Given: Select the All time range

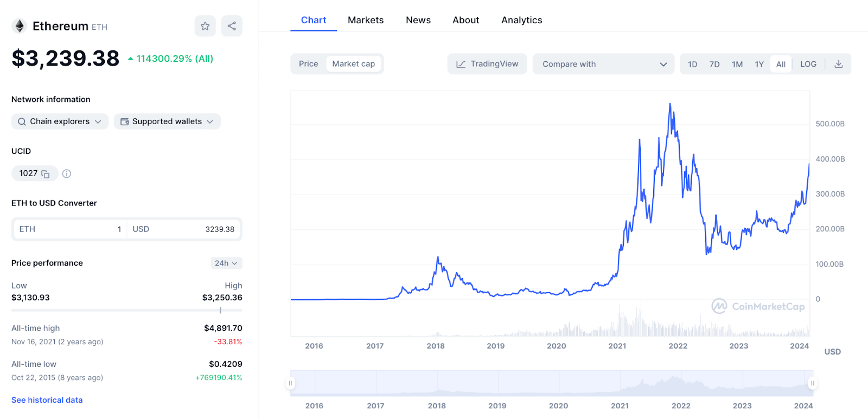Looking at the screenshot, I should [x=781, y=64].
